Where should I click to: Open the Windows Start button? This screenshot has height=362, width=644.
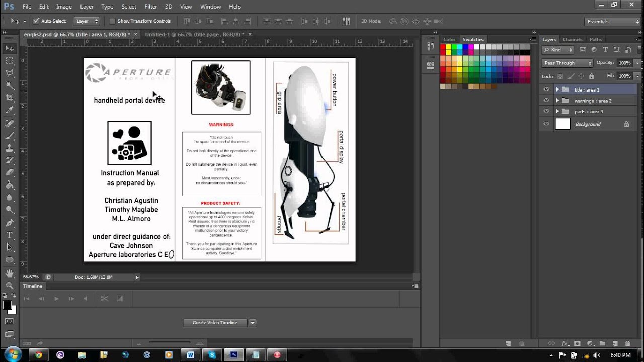tap(13, 354)
